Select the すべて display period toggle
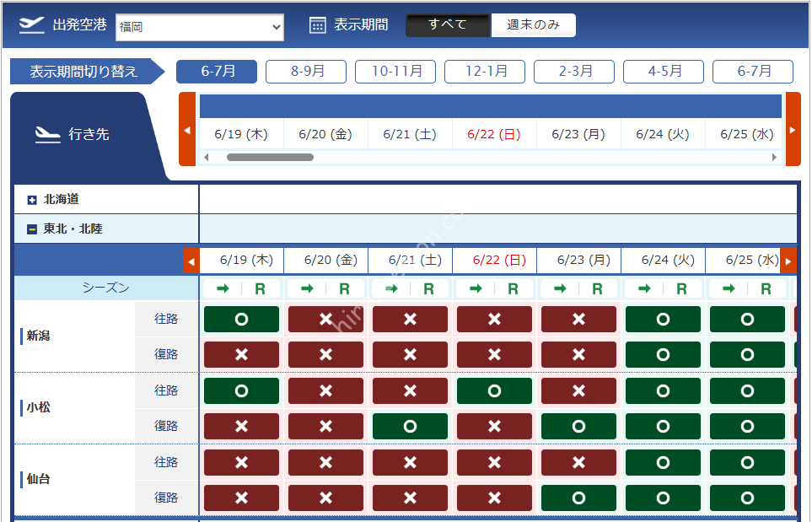 (x=448, y=24)
